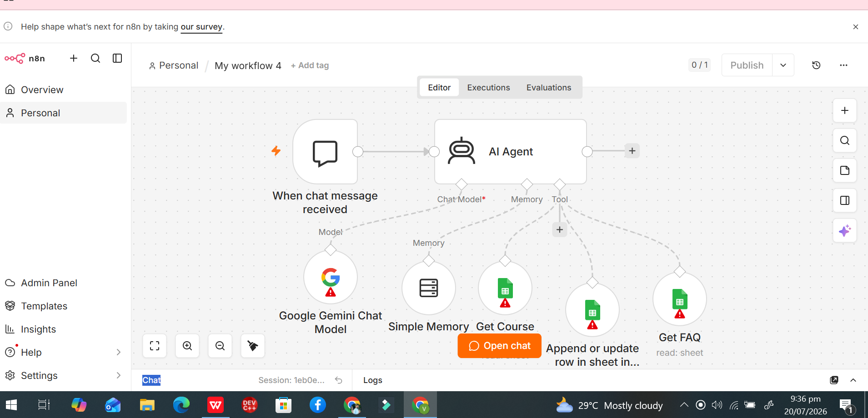Open AI assistant sparkle icon
This screenshot has height=418, width=868.
[845, 231]
